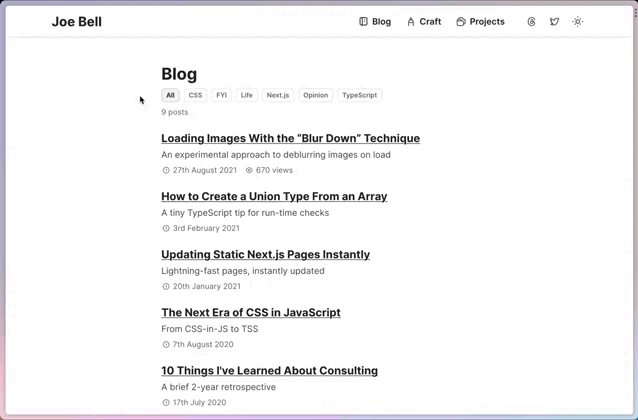Click the clock icon beside 17th July 2020
638x420 pixels.
coord(166,402)
